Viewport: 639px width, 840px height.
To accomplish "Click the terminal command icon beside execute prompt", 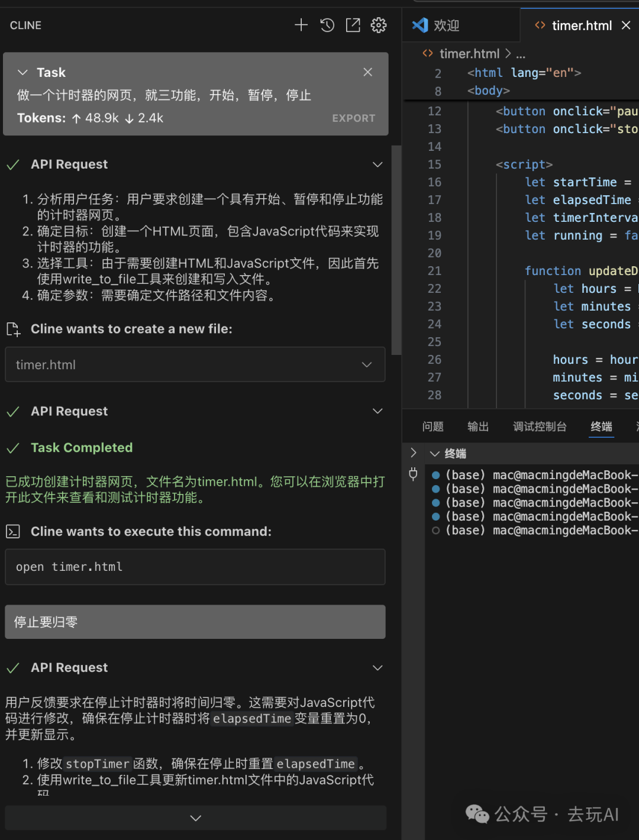I will click(13, 532).
